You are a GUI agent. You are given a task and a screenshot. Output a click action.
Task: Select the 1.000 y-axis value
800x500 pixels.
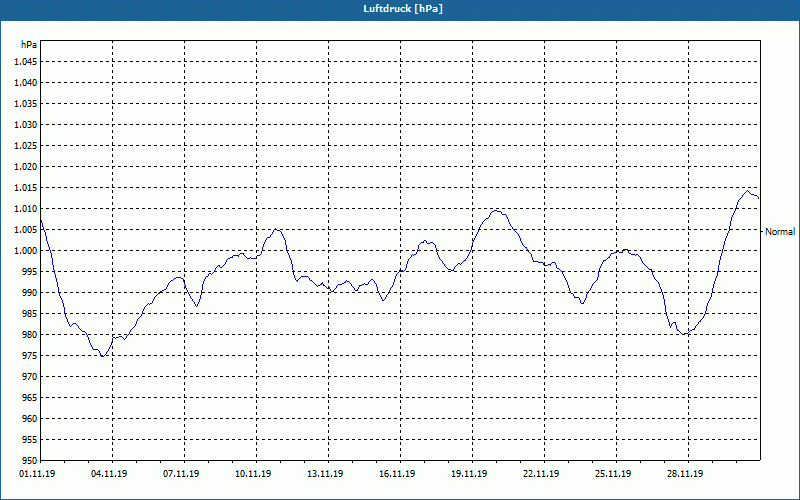coord(27,251)
